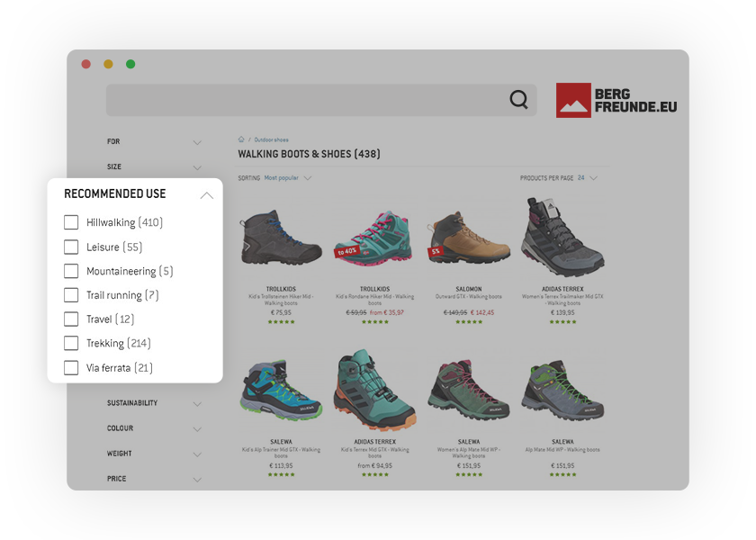This screenshot has width=756, height=540.
Task: Tick the Trekking (214) checkbox
Action: (x=71, y=343)
